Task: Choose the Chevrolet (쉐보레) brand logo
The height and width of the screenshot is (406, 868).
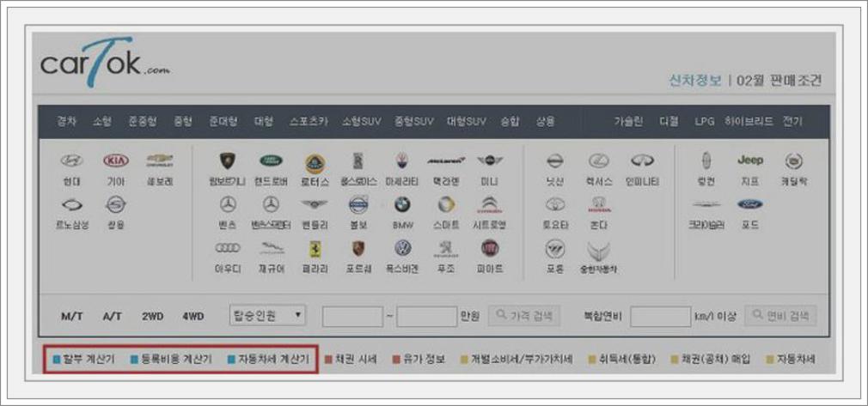Action: pyautogui.click(x=160, y=161)
